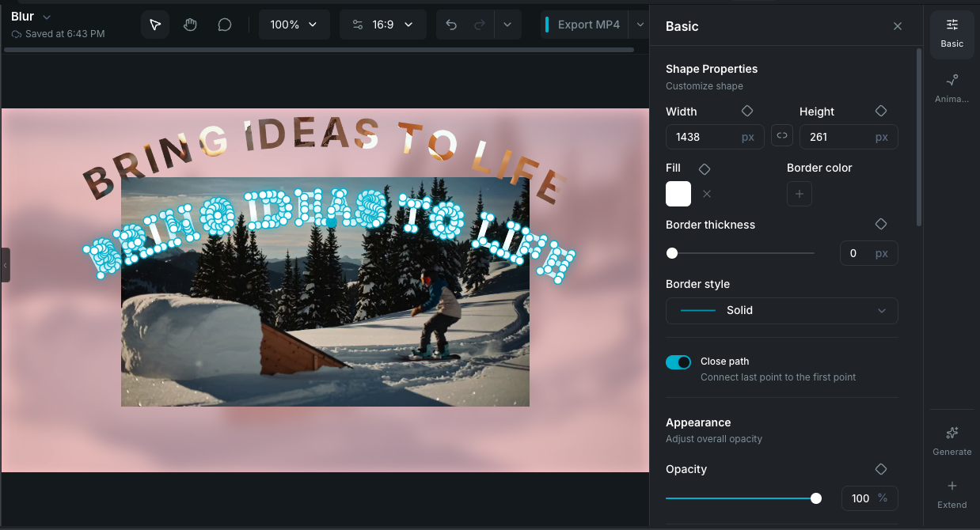Open the zoom level 100% dropdown
Screen dimensions: 980x530
click(x=294, y=25)
